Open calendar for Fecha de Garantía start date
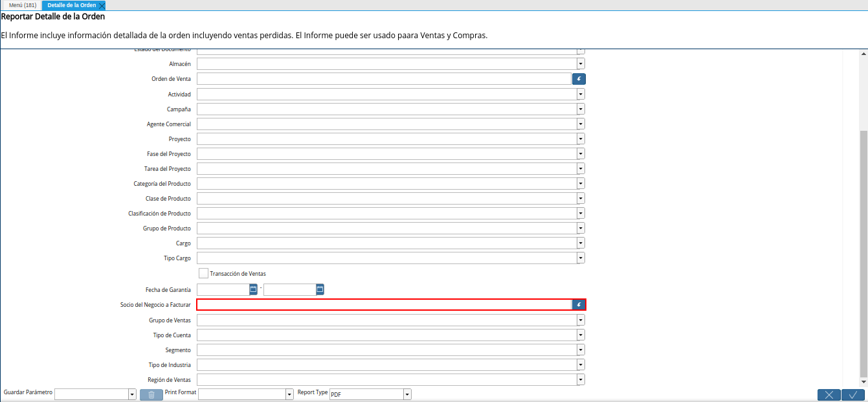Viewport: 868px width, 402px height. (254, 289)
